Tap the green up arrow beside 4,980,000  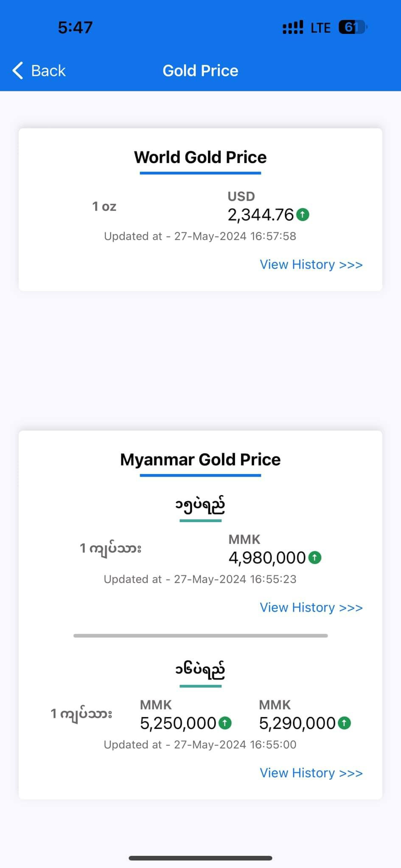[314, 558]
